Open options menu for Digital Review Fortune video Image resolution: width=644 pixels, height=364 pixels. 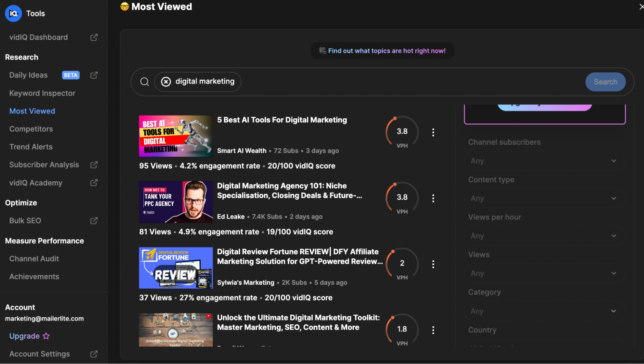click(433, 264)
